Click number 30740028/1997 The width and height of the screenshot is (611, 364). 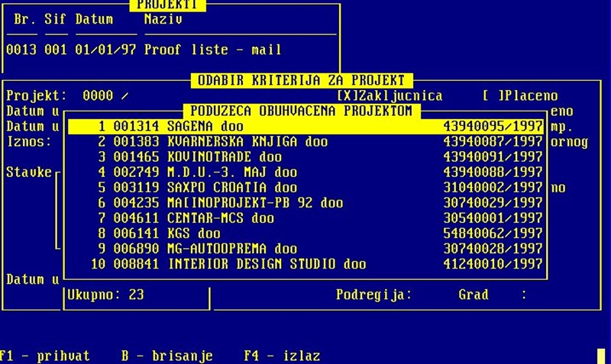pyautogui.click(x=493, y=249)
